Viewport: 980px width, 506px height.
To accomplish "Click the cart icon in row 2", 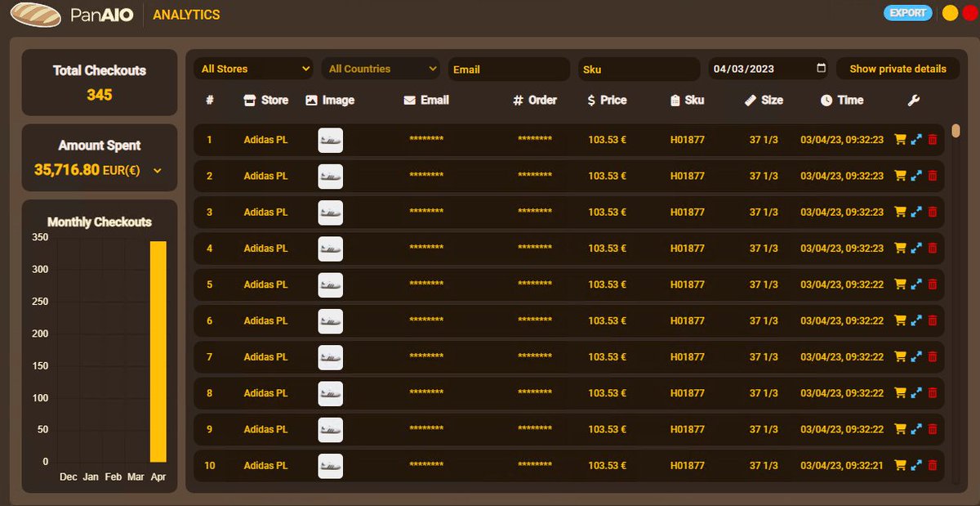I will coord(900,176).
